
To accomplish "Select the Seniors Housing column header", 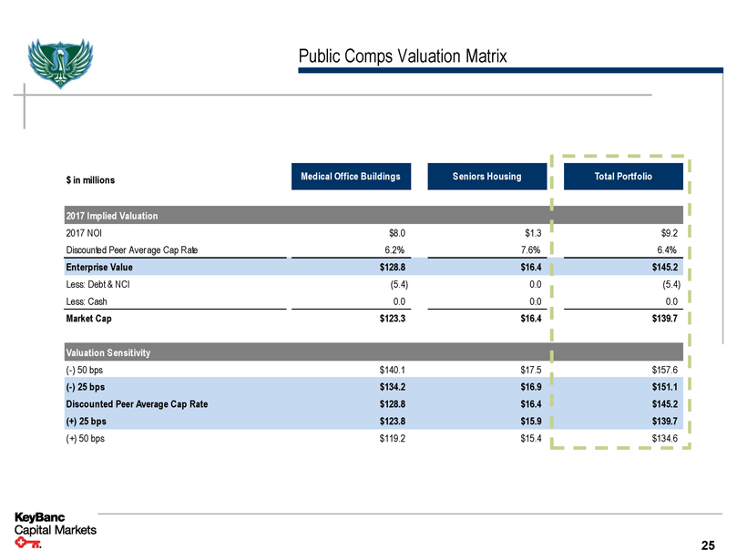I will (x=486, y=176).
